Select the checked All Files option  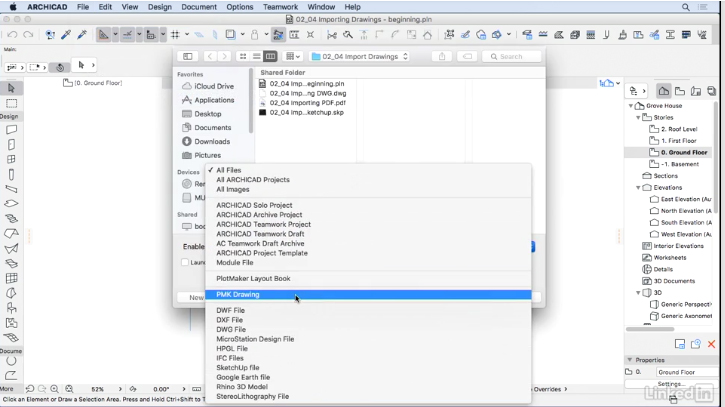(369, 170)
